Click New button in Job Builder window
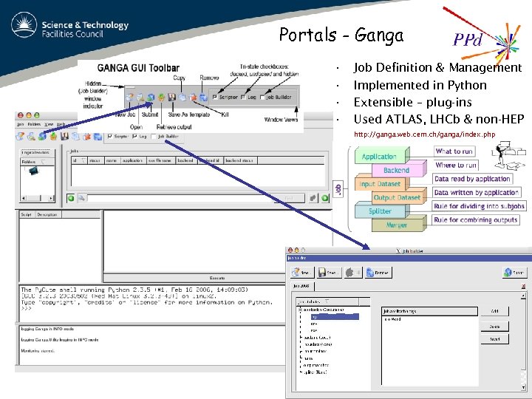532x399 pixels. [302, 273]
